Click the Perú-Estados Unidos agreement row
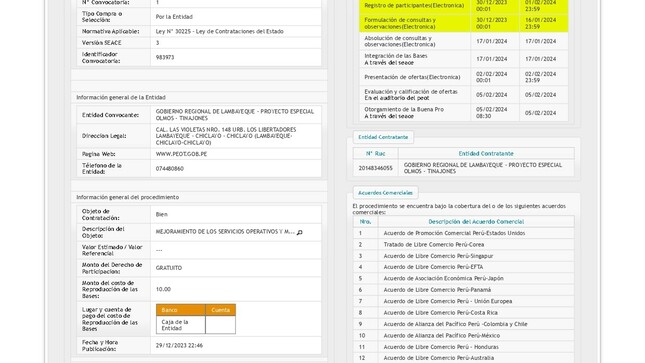The image size is (645, 363). pyautogui.click(x=464, y=233)
